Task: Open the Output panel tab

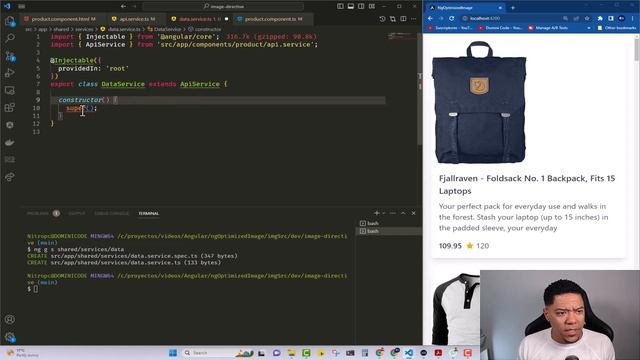Action: pyautogui.click(x=77, y=213)
